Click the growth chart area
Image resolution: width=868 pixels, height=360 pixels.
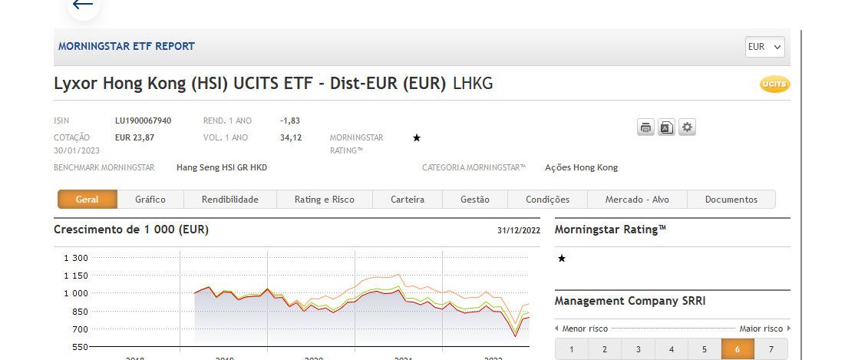click(x=361, y=307)
